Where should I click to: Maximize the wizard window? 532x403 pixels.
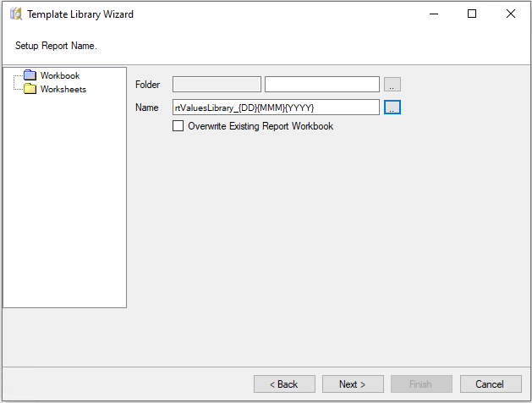[x=472, y=14]
